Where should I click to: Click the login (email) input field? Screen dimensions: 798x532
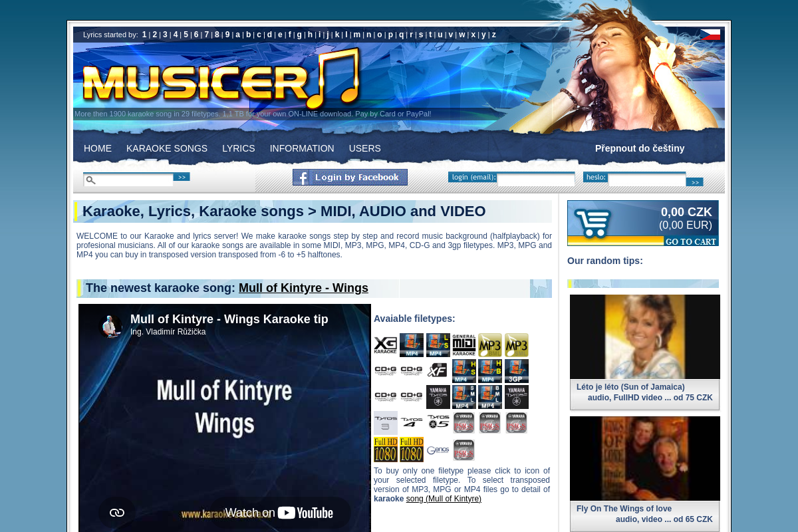pos(536,180)
